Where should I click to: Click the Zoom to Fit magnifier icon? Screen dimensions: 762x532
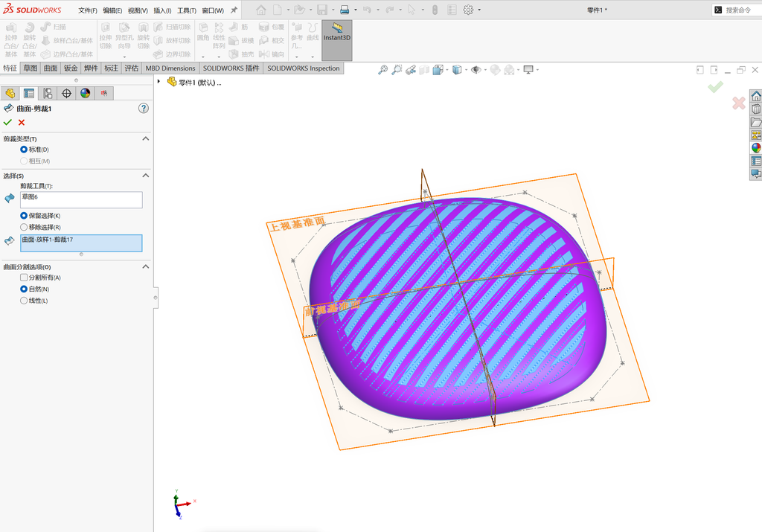coord(383,70)
